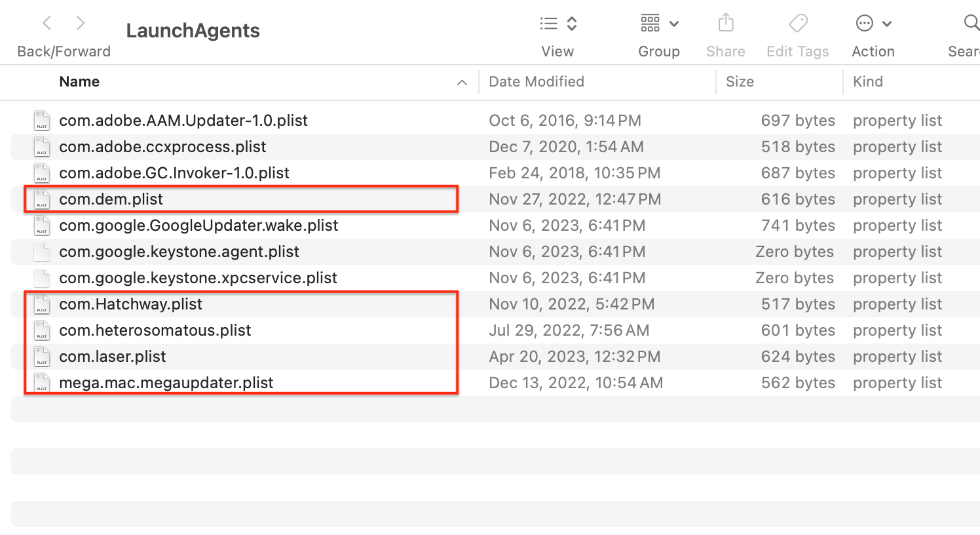Click the Size column header
The width and height of the screenshot is (980, 535).
click(740, 82)
